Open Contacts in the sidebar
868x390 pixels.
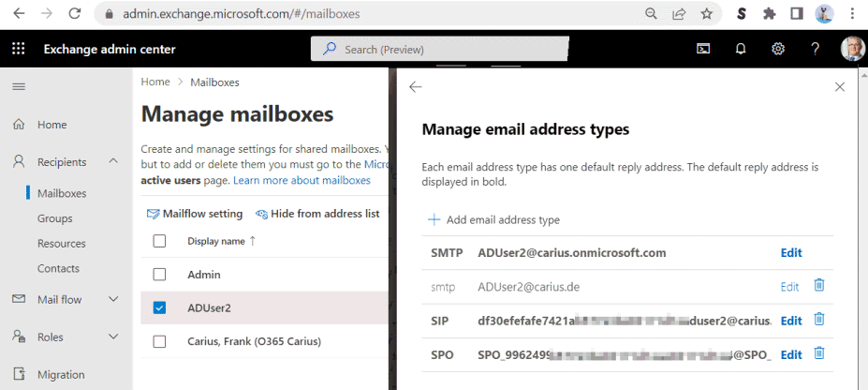(58, 268)
